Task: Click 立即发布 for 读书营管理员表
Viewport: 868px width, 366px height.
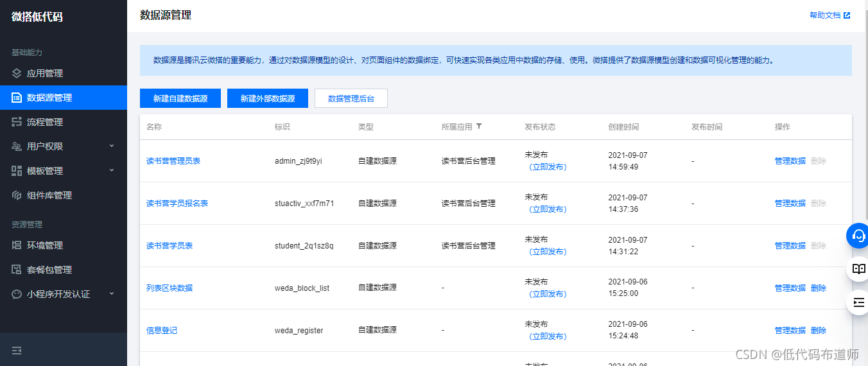Action: click(x=548, y=167)
